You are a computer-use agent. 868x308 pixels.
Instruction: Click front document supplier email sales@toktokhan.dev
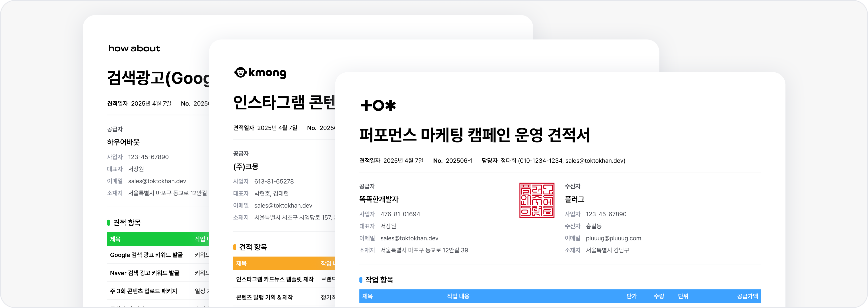[409, 238]
